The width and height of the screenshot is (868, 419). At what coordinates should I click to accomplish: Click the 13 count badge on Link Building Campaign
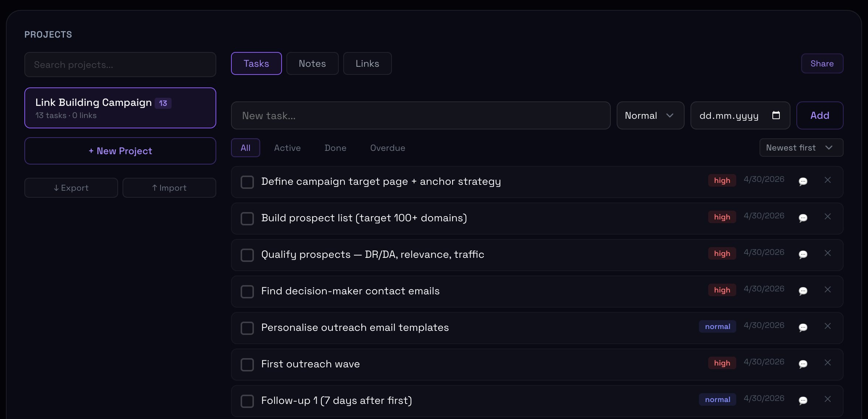tap(163, 103)
